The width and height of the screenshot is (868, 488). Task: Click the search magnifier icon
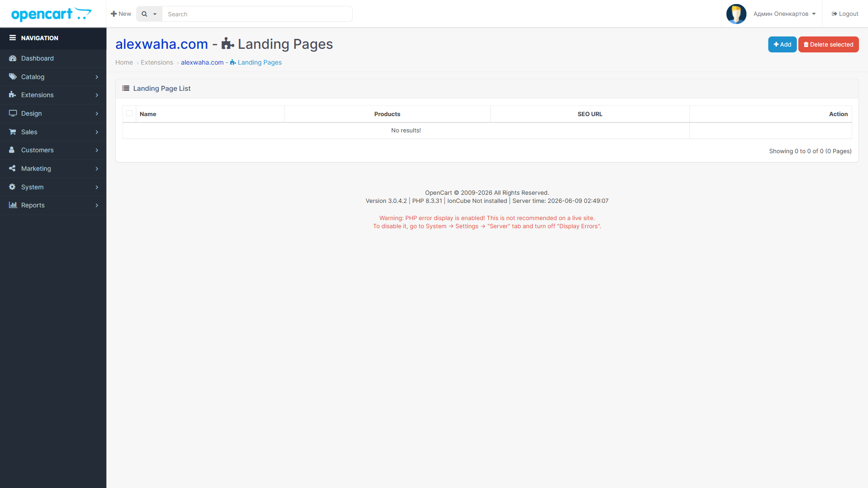[144, 14]
